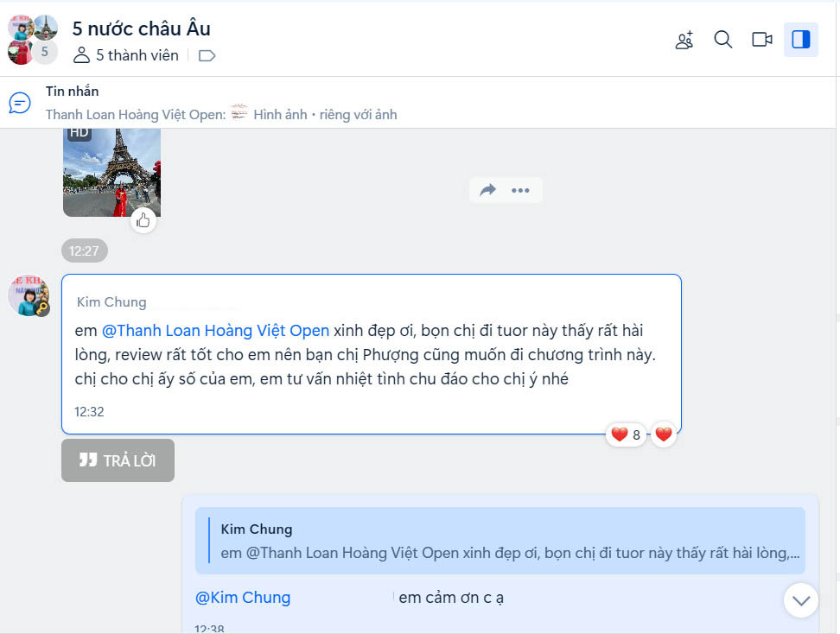Toggle the conversation info side panel

[801, 40]
